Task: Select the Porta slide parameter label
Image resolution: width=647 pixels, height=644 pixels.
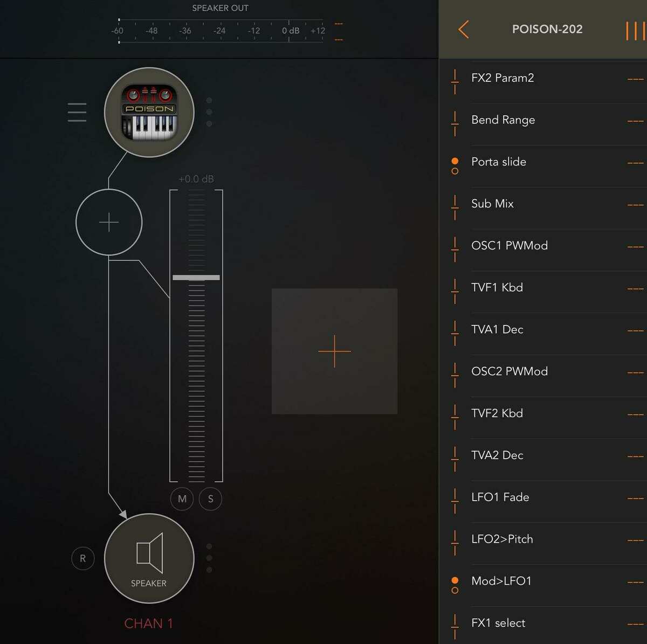Action: tap(499, 162)
